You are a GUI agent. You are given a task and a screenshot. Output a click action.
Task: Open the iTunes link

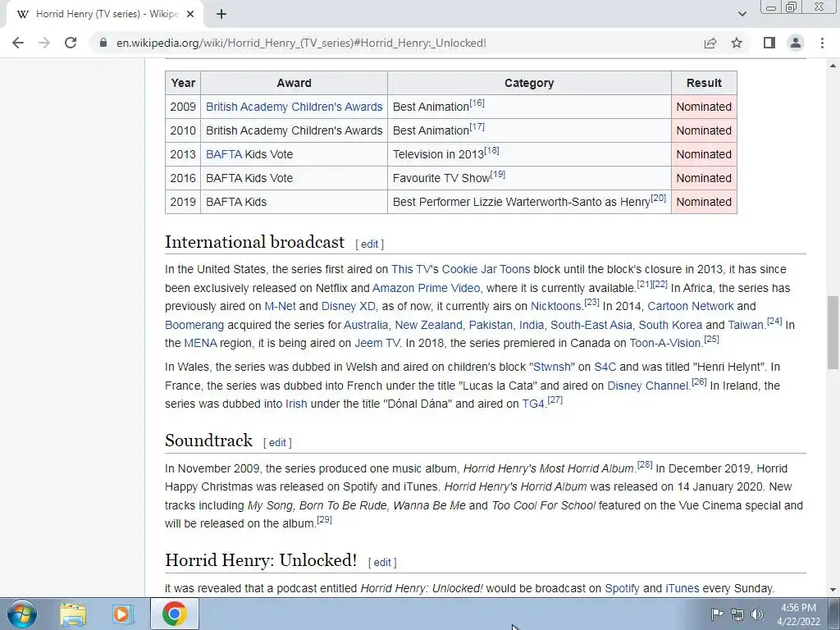point(682,588)
